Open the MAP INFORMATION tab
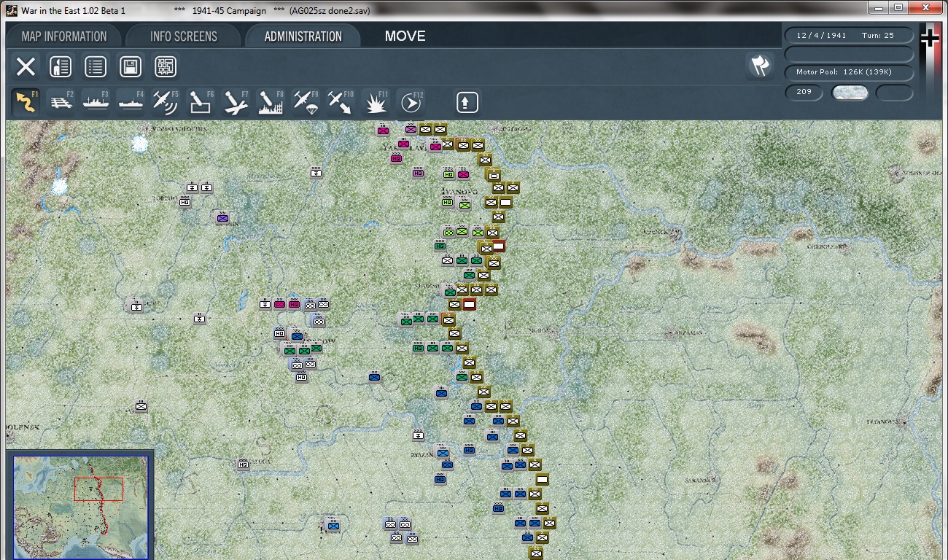Screen dimensions: 948x560 click(x=64, y=36)
